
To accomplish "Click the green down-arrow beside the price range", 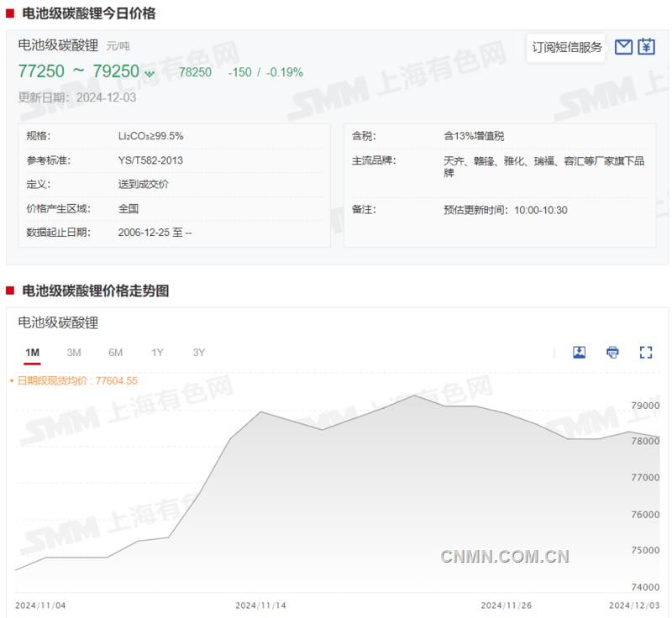I will click(150, 74).
